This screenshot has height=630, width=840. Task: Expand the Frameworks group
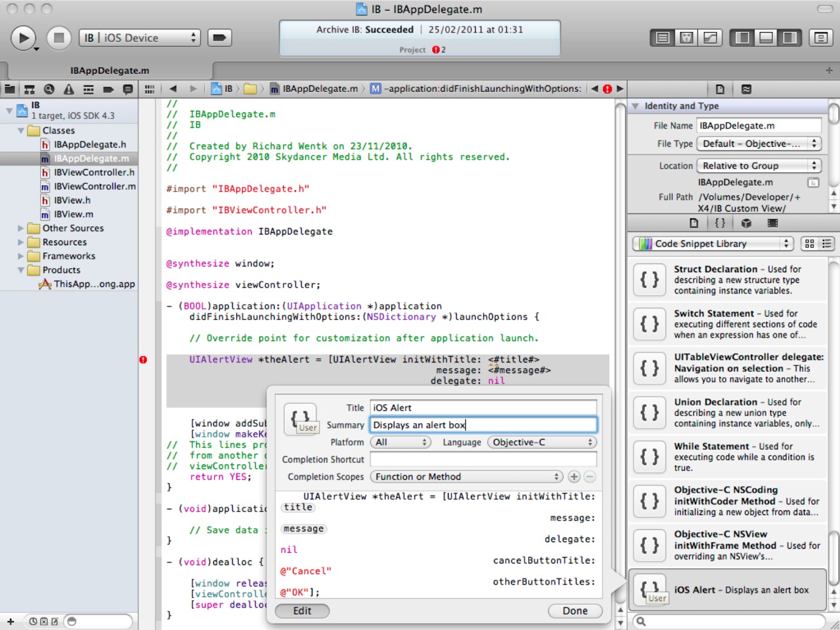(x=21, y=256)
